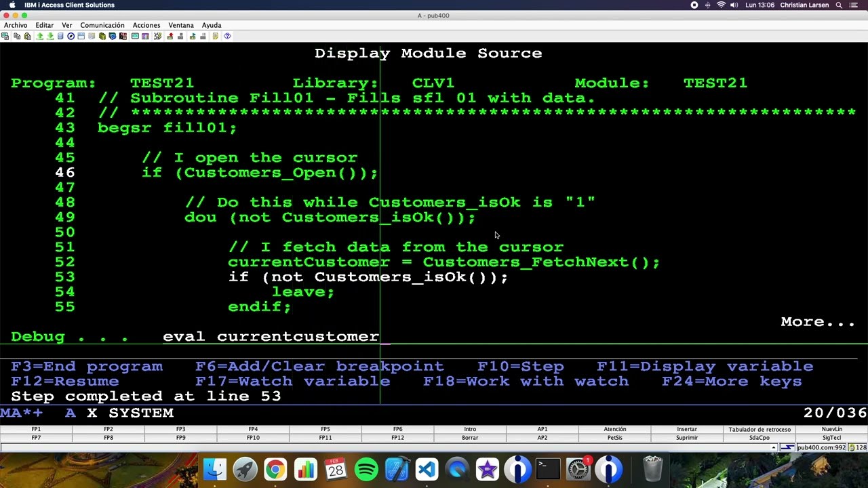Click the purple keypad grid toolbar icon
Viewport: 868px width, 488px height.
coord(145,36)
